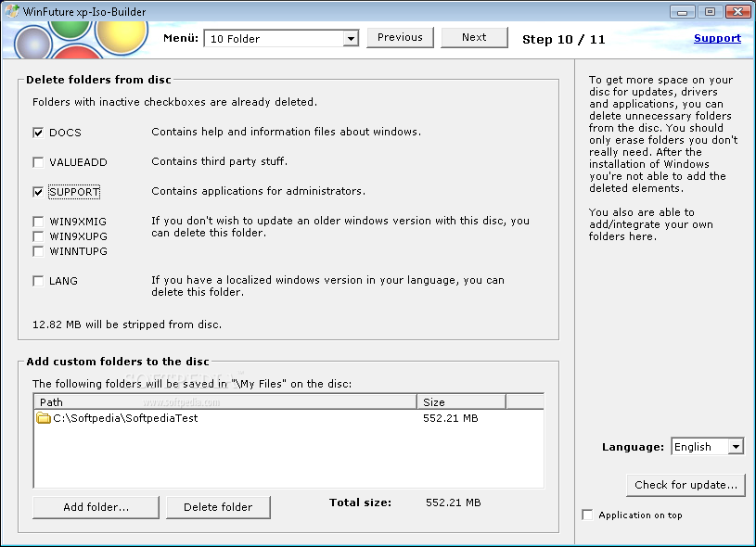Image resolution: width=756 pixels, height=547 pixels.
Task: Minimize the WinFuture xp-Iso-Builder window
Action: 682,11
